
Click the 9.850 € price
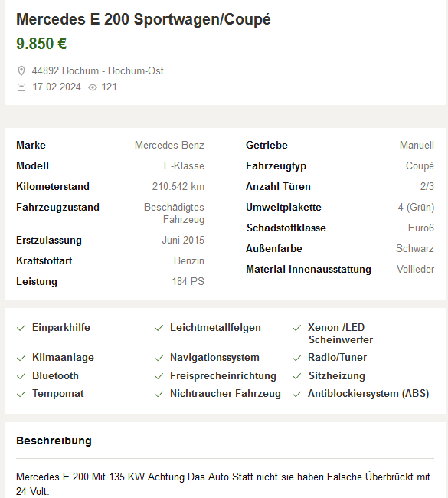[41, 44]
